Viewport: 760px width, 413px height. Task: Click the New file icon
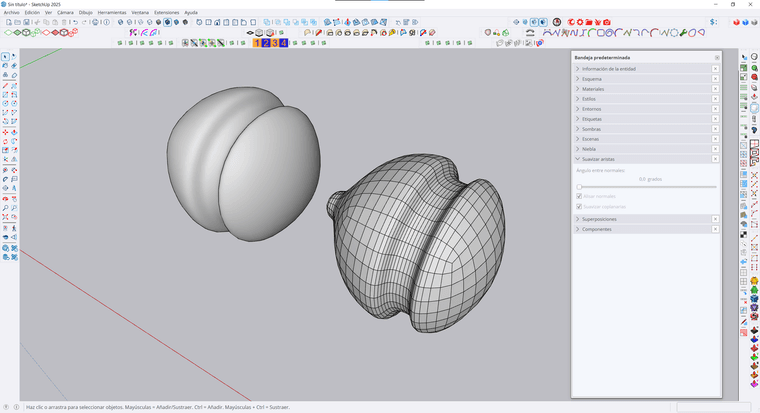(9, 22)
